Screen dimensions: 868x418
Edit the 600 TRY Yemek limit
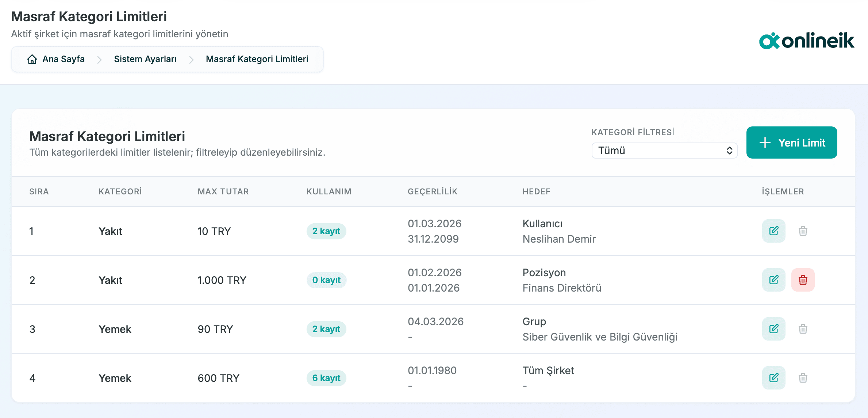[773, 378]
